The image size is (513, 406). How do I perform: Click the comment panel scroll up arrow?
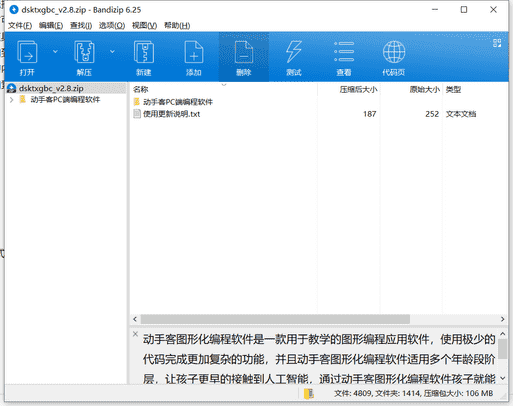[503, 334]
